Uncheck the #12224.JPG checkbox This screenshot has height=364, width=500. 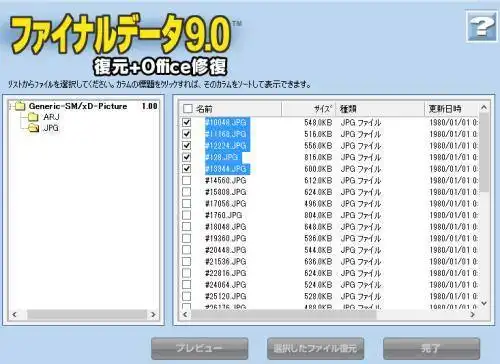pyautogui.click(x=187, y=146)
